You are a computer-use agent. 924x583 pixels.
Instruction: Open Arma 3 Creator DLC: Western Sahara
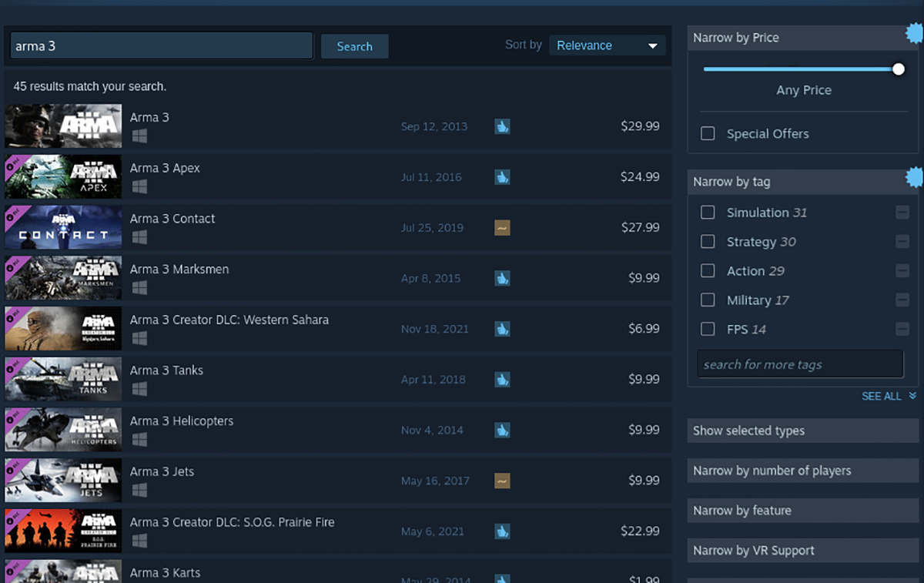[x=337, y=329]
